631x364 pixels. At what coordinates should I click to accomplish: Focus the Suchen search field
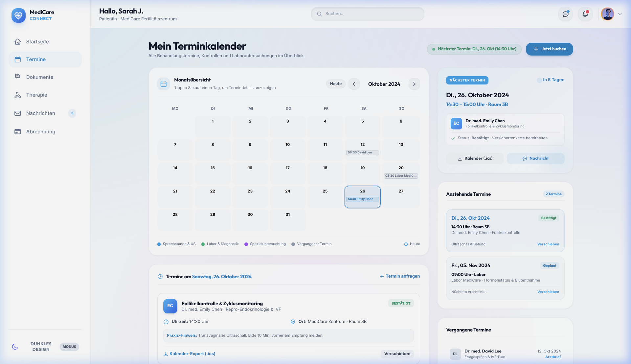point(368,14)
